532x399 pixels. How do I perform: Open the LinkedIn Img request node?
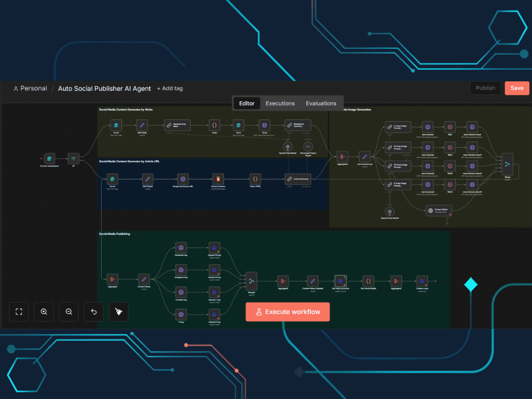coord(181,292)
